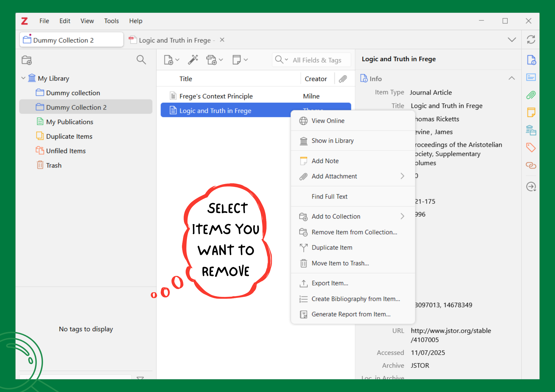The height and width of the screenshot is (392, 555).
Task: Add item by identifier with the magic wand
Action: point(193,59)
